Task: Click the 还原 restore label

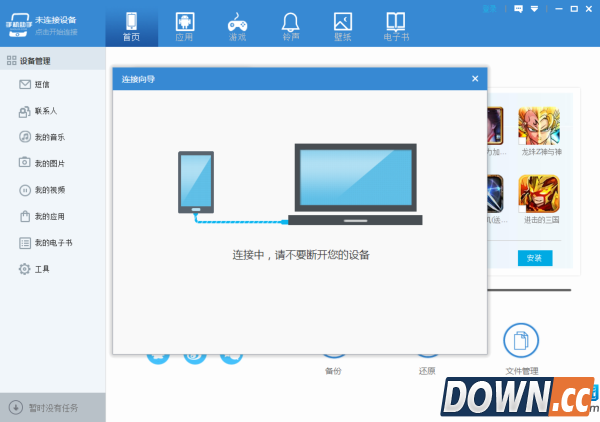Action: (427, 371)
